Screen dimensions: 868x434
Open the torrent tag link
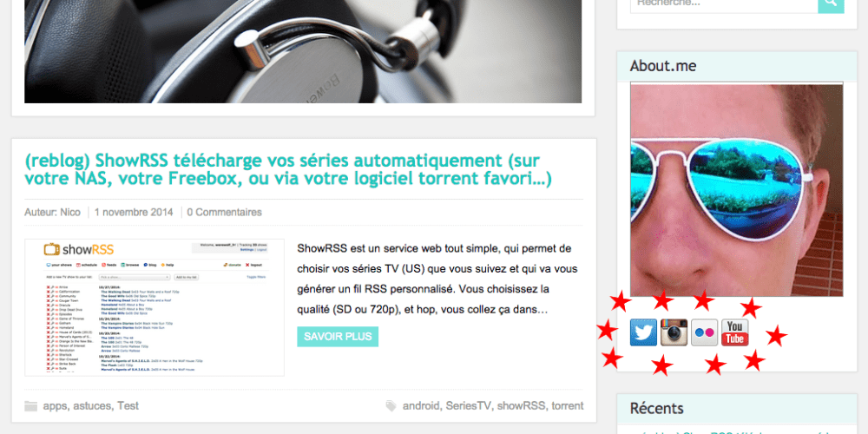[x=568, y=405]
